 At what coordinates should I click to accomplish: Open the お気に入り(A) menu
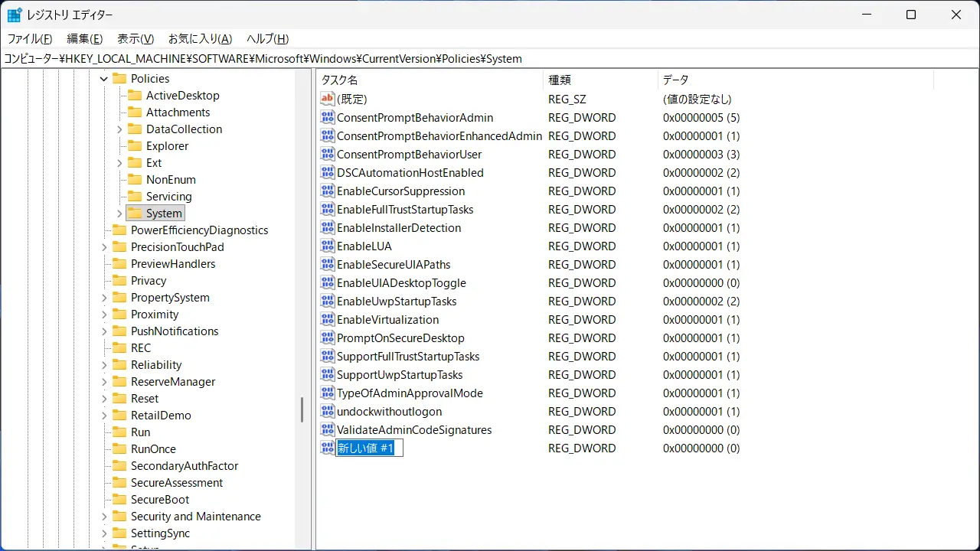(200, 38)
